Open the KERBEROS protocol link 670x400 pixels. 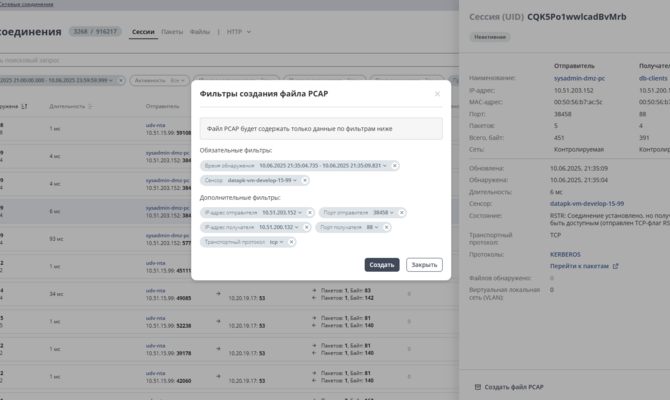pos(565,254)
